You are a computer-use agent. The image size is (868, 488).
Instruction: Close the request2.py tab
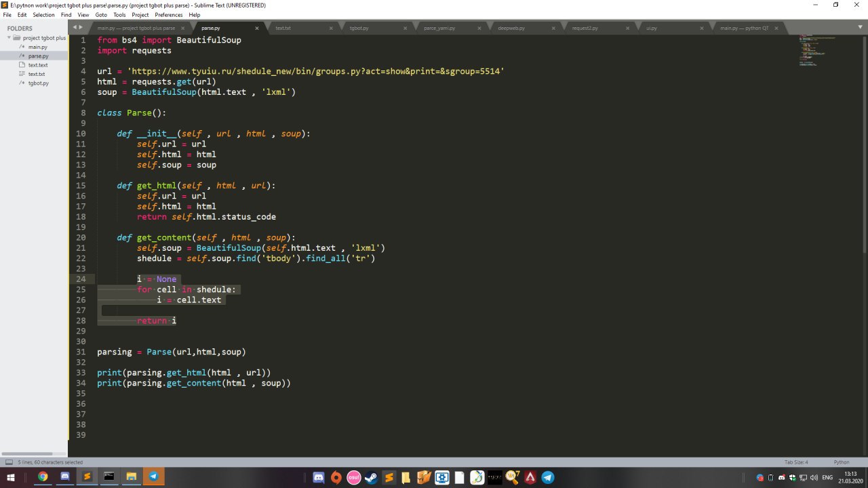pyautogui.click(x=627, y=28)
